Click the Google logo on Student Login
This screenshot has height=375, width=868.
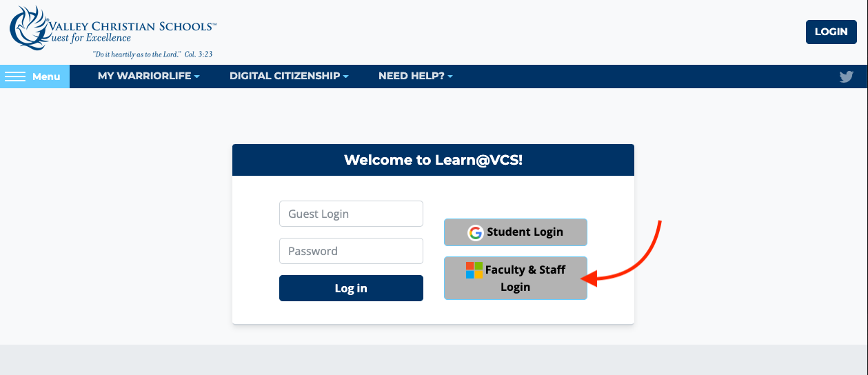pos(475,232)
